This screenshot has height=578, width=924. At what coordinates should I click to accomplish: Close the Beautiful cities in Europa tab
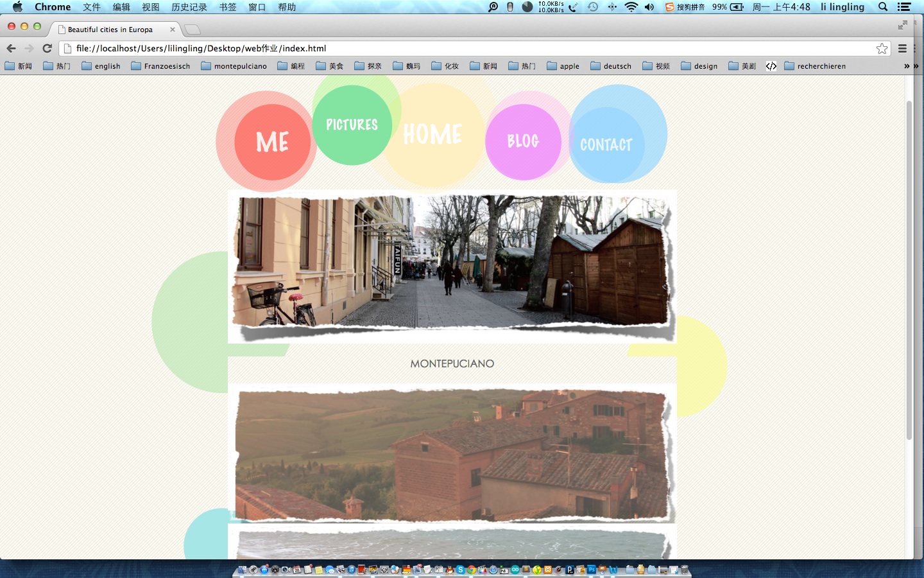172,30
